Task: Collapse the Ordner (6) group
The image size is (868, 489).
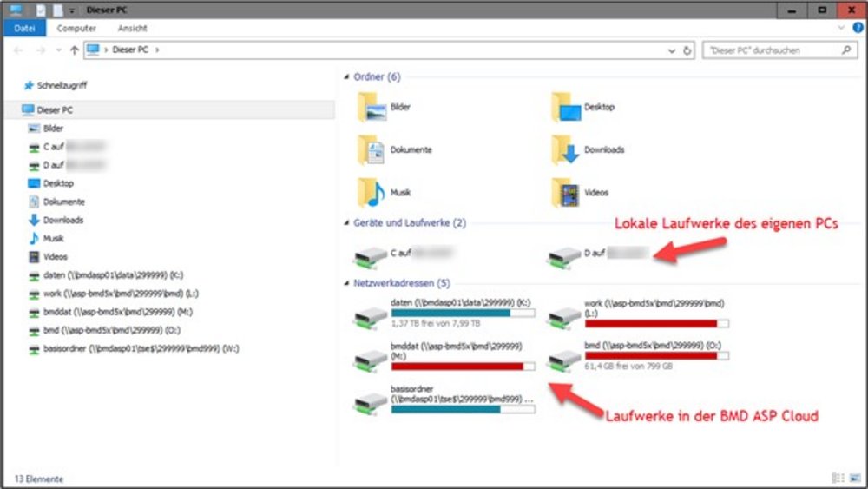Action: coord(347,77)
